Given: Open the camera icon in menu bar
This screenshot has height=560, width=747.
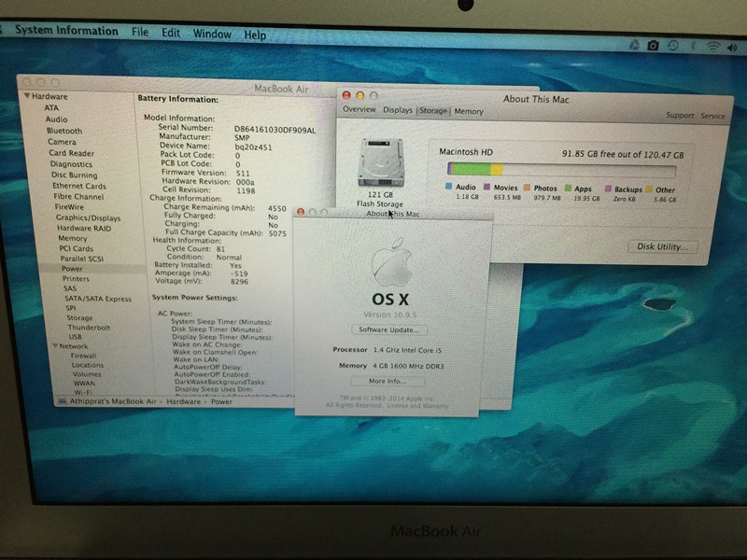Looking at the screenshot, I should [x=654, y=45].
